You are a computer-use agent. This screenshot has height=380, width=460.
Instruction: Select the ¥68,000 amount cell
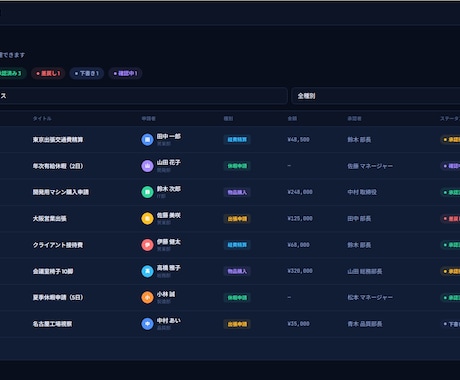(x=298, y=245)
